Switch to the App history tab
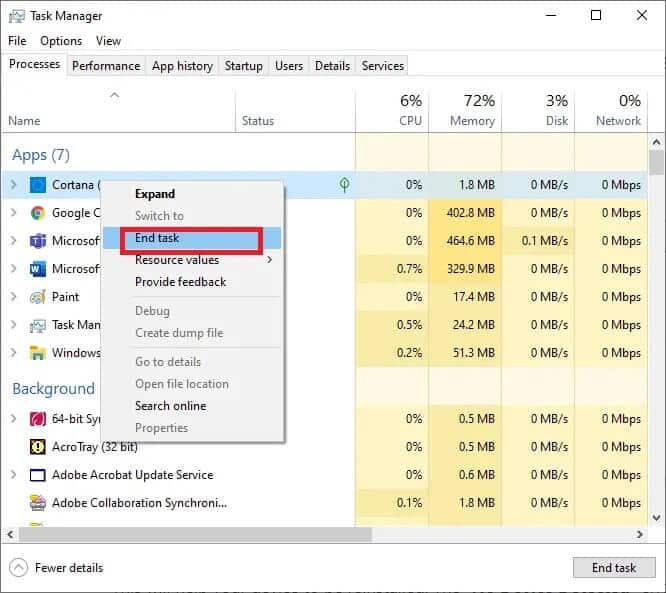 [x=182, y=66]
